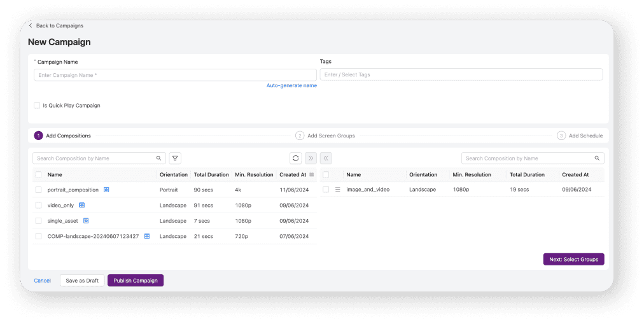
Task: Open preview icon next to COMP-landscape-20240607123427
Action: (x=146, y=236)
